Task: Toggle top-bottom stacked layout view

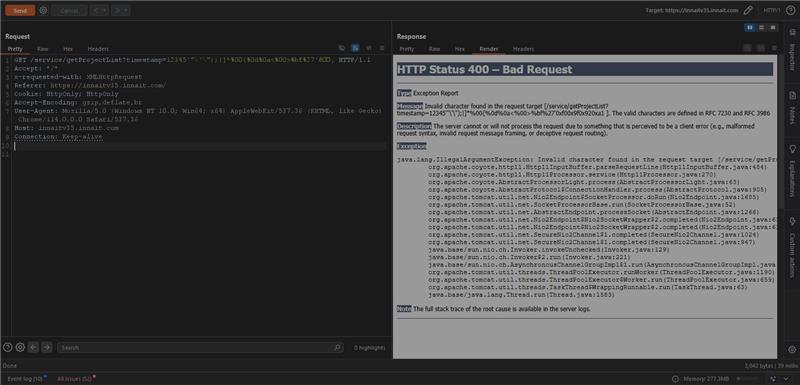Action: click(x=761, y=28)
